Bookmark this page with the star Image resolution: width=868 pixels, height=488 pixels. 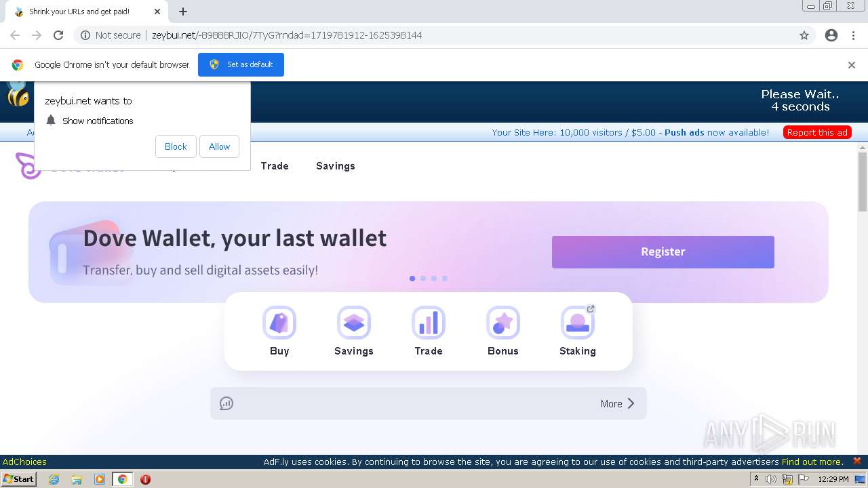click(804, 35)
